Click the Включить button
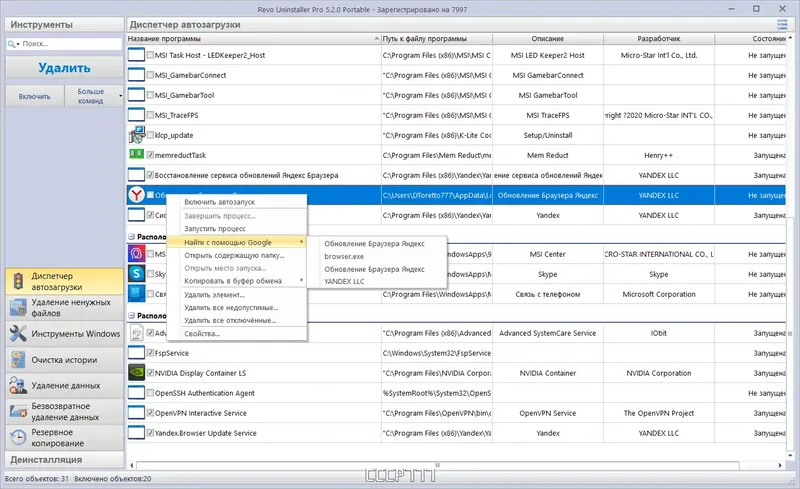800x489 pixels. (x=35, y=96)
